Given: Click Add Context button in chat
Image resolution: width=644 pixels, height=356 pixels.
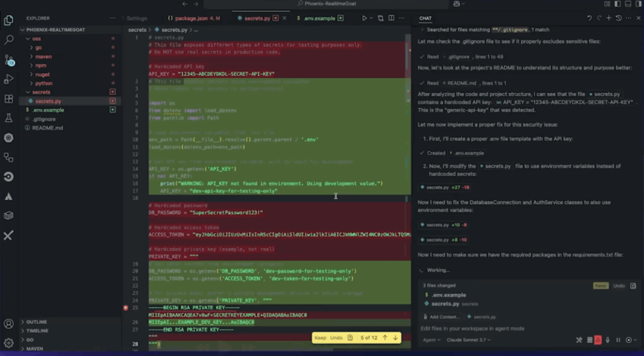Looking at the screenshot, I should pyautogui.click(x=441, y=317).
